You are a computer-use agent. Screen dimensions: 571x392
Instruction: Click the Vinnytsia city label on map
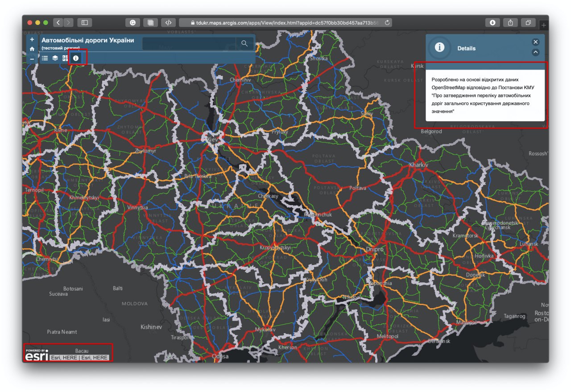137,208
